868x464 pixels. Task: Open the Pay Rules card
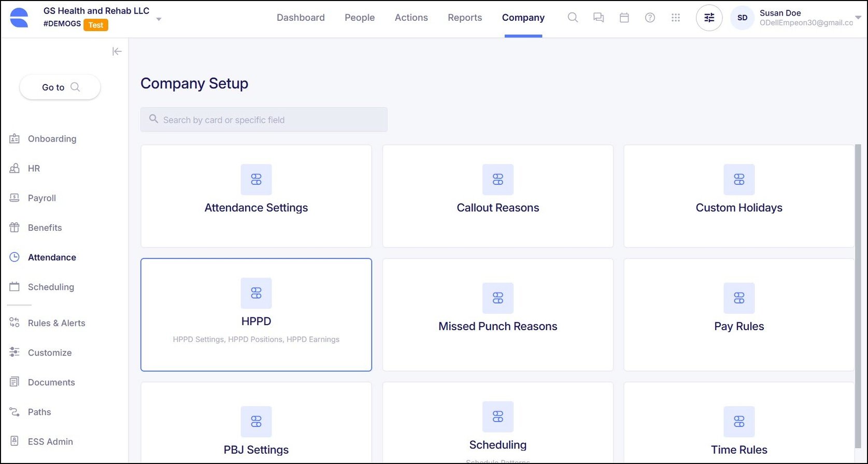(738, 315)
